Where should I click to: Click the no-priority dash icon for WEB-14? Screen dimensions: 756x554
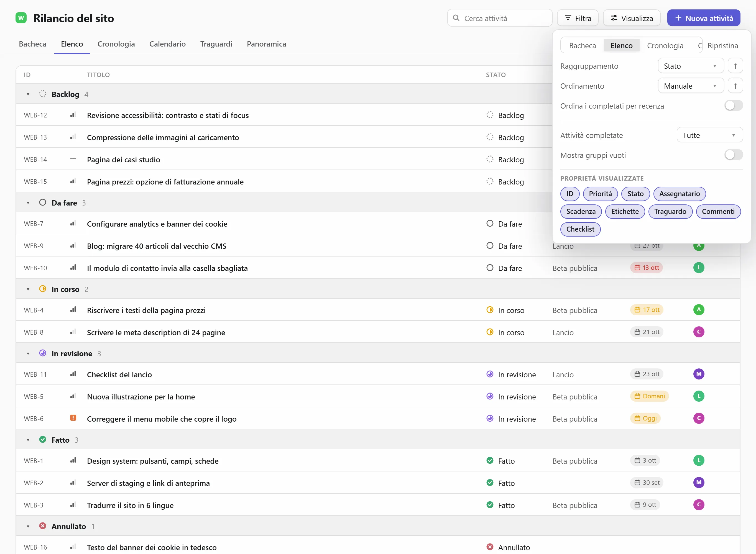(x=73, y=159)
